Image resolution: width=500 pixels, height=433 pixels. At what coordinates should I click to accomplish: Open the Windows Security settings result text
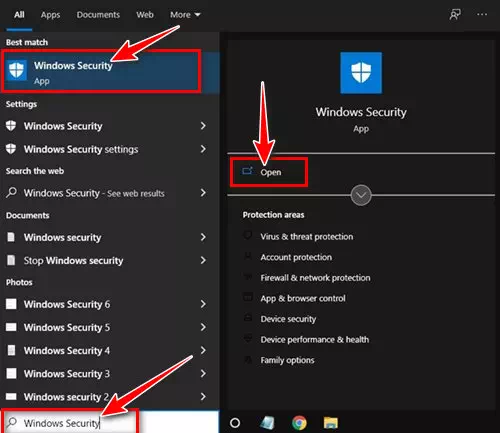[81, 149]
